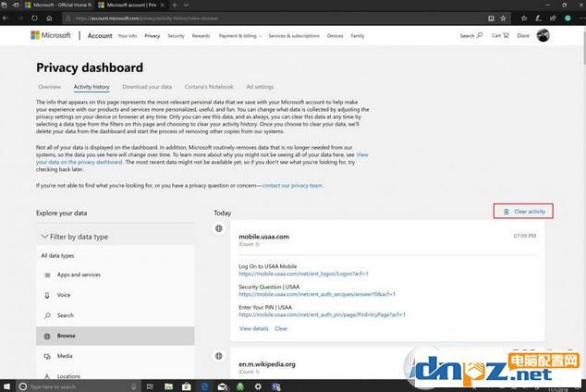Open the green extension icon in toolbar
The width and height of the screenshot is (586, 392).
(x=568, y=18)
